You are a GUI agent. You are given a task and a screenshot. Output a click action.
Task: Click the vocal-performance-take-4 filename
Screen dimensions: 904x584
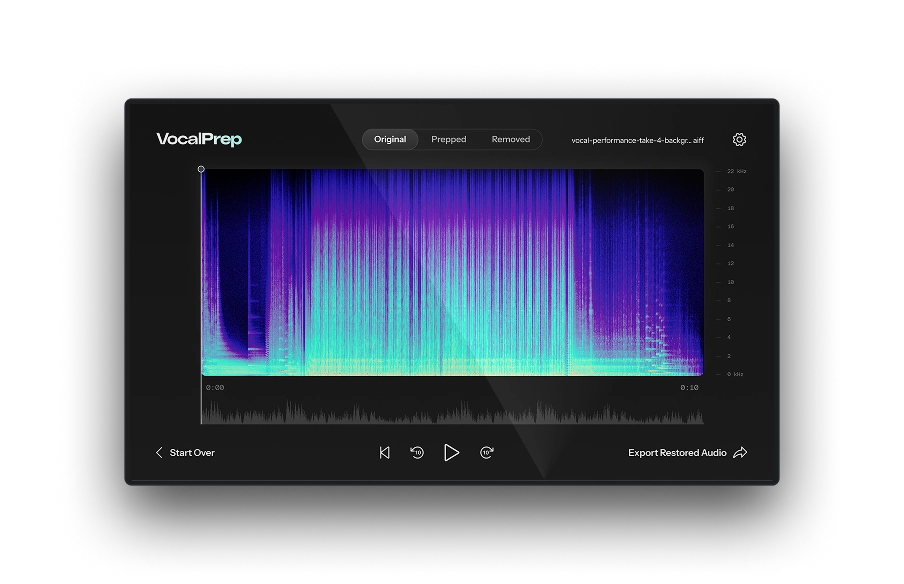(x=635, y=140)
